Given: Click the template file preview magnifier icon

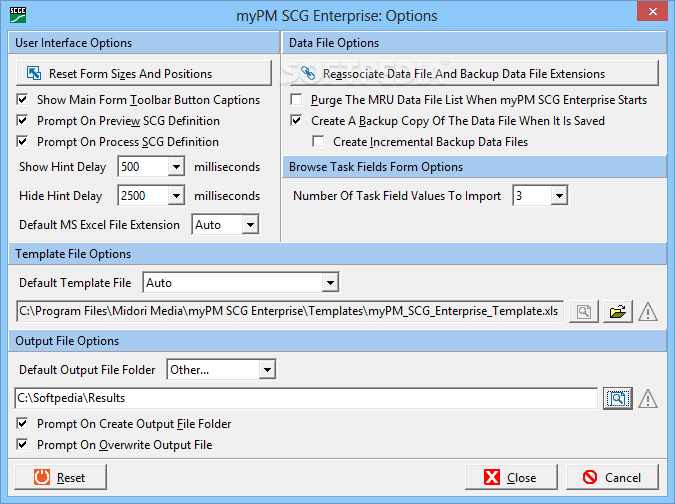Looking at the screenshot, I should [x=584, y=312].
